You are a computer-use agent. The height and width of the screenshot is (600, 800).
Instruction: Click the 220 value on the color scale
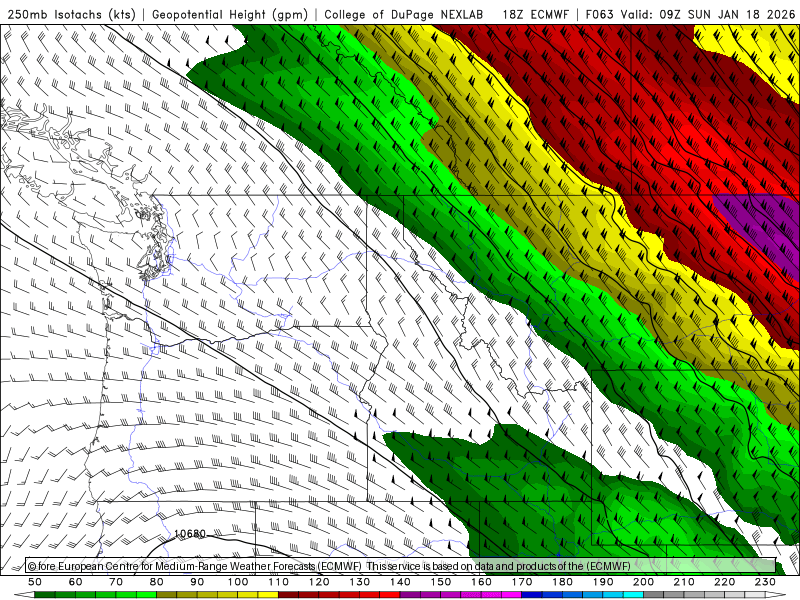click(x=724, y=582)
